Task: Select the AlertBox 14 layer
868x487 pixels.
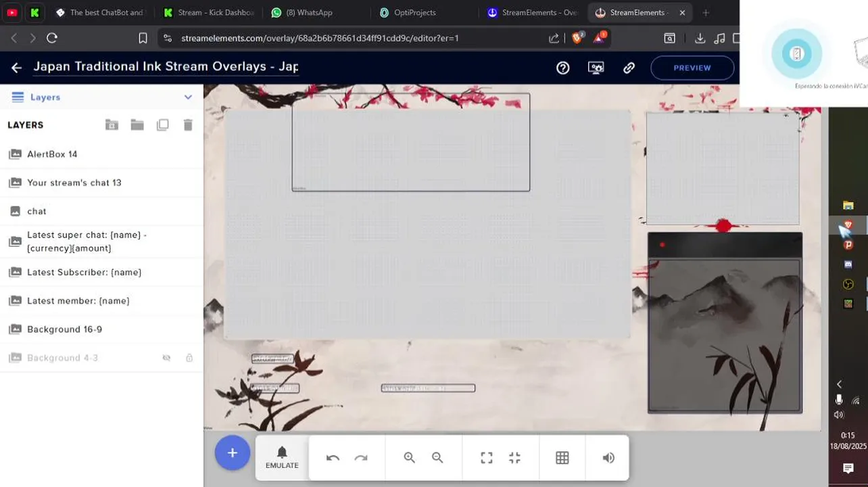Action: coord(101,154)
